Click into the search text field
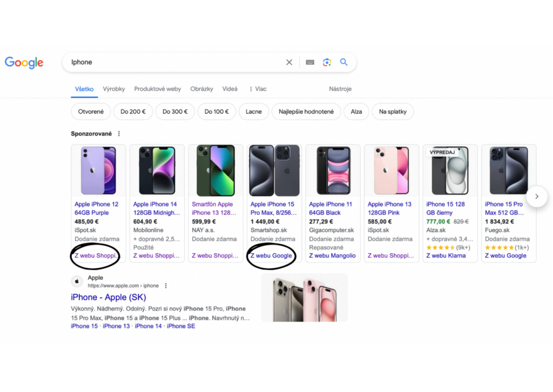Image resolution: width=553 pixels, height=392 pixels. pyautogui.click(x=173, y=62)
